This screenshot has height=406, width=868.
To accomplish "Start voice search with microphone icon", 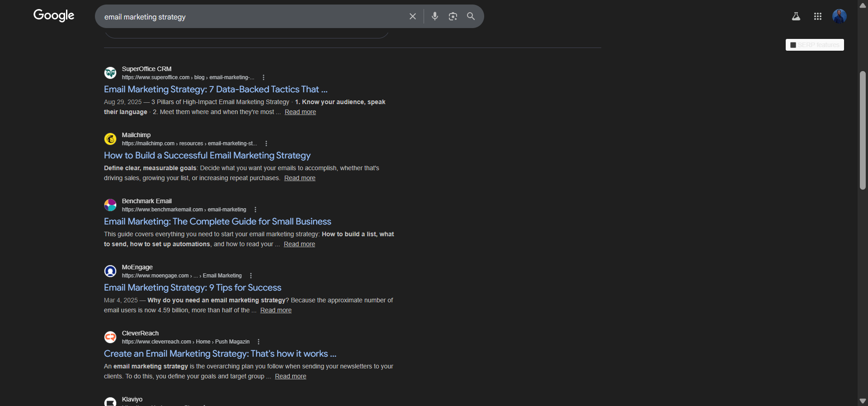I will pos(434,16).
